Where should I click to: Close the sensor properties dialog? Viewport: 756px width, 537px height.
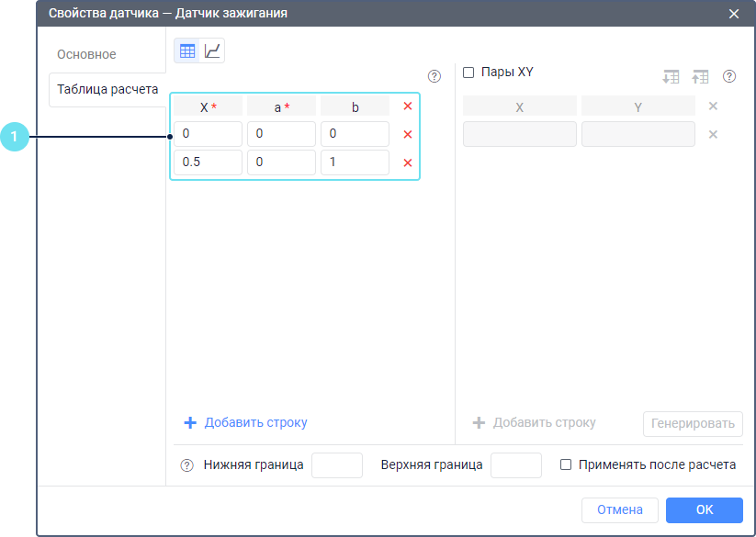tap(733, 14)
